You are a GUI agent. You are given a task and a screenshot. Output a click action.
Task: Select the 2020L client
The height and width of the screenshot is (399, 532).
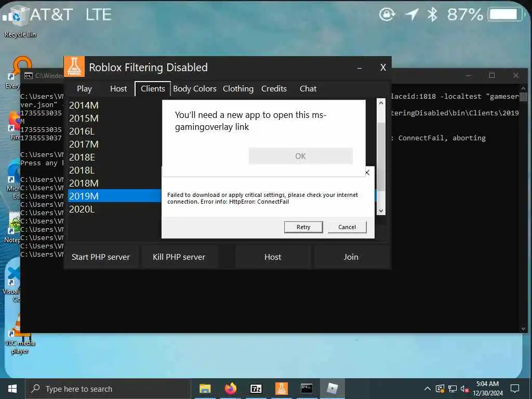pos(115,209)
